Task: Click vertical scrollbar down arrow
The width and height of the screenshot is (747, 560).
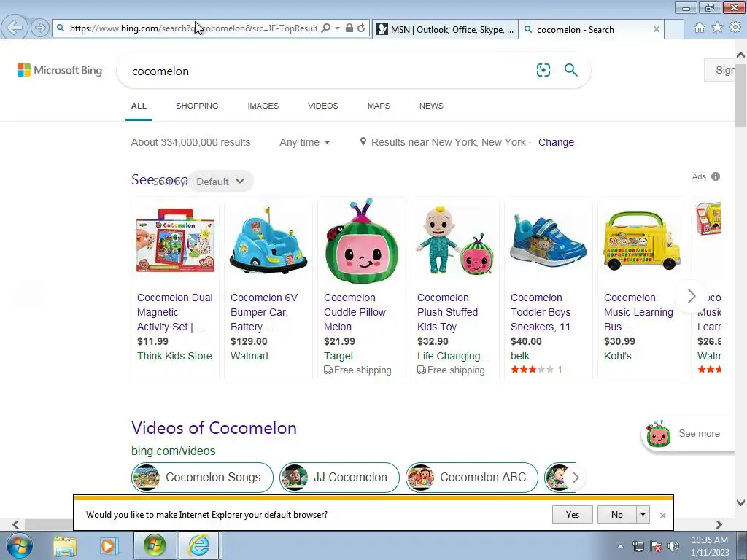Action: pos(741,502)
